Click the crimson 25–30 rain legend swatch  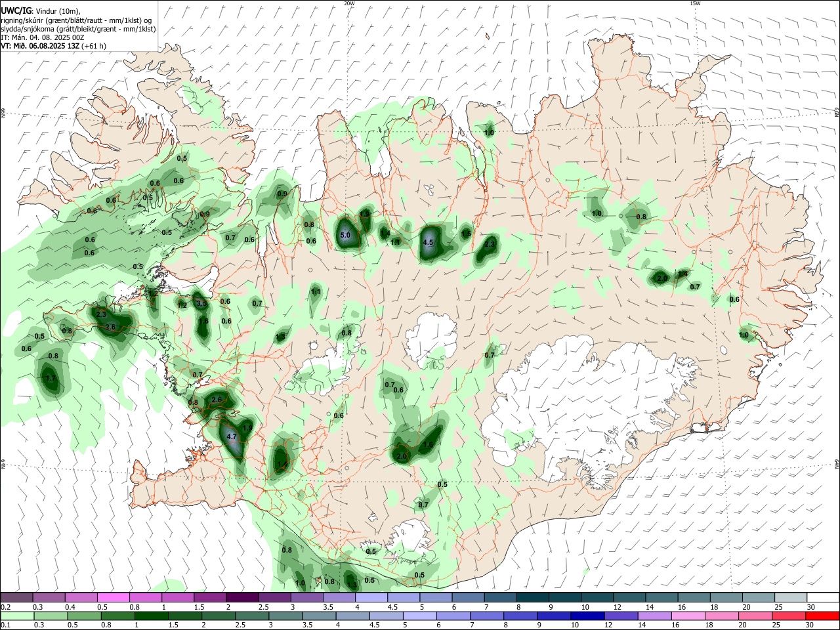pyautogui.click(x=789, y=616)
